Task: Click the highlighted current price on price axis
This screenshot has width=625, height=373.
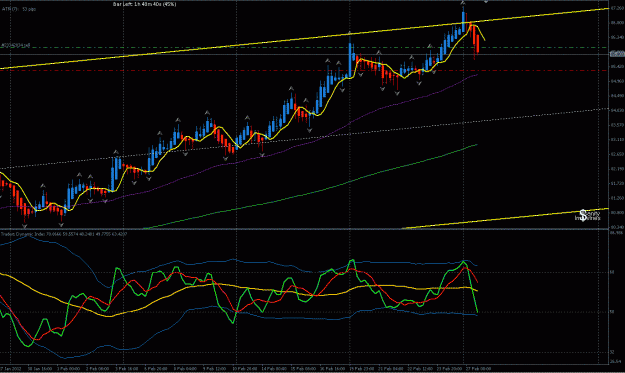Action: [617, 54]
